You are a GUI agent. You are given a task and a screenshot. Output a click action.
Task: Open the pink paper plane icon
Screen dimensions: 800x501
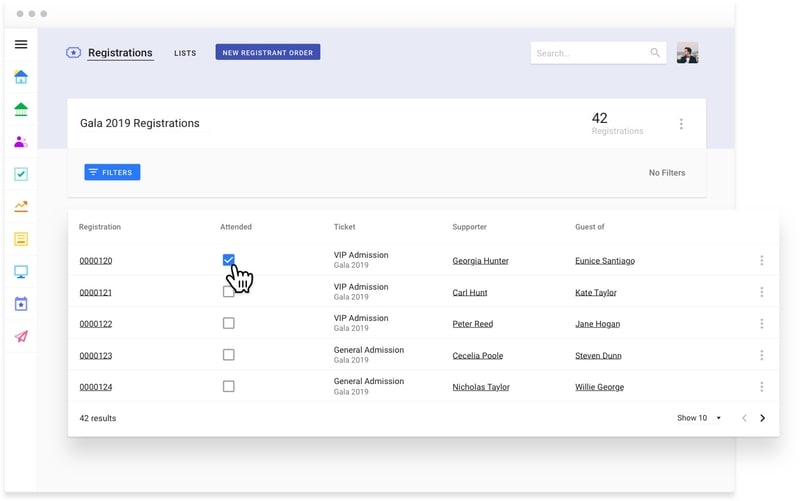click(21, 336)
